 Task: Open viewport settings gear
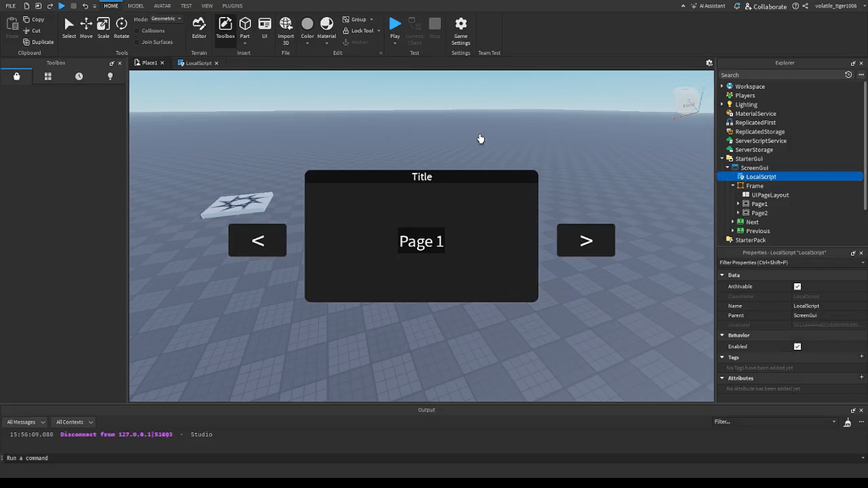tap(709, 63)
